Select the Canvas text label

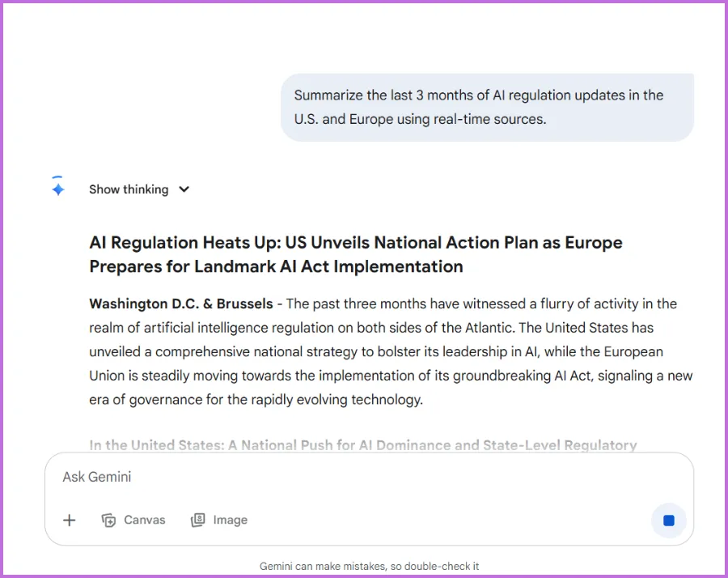tap(144, 521)
